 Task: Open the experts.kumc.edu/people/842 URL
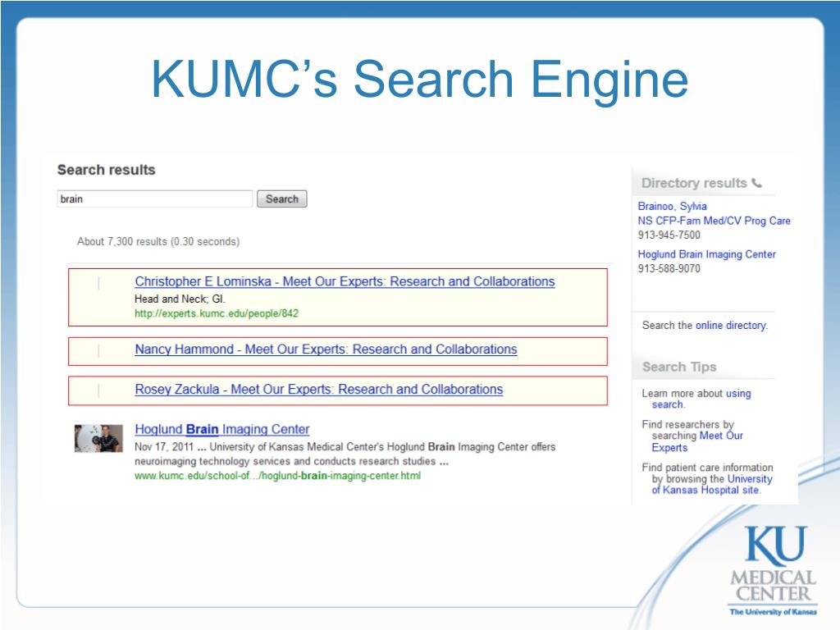(217, 313)
